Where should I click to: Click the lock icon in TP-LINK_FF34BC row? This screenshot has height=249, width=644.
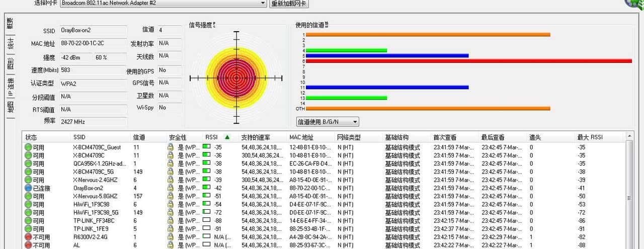click(171, 220)
